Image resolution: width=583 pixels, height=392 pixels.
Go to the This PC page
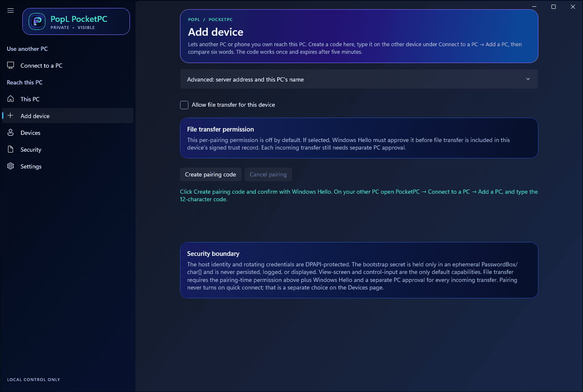click(x=68, y=99)
